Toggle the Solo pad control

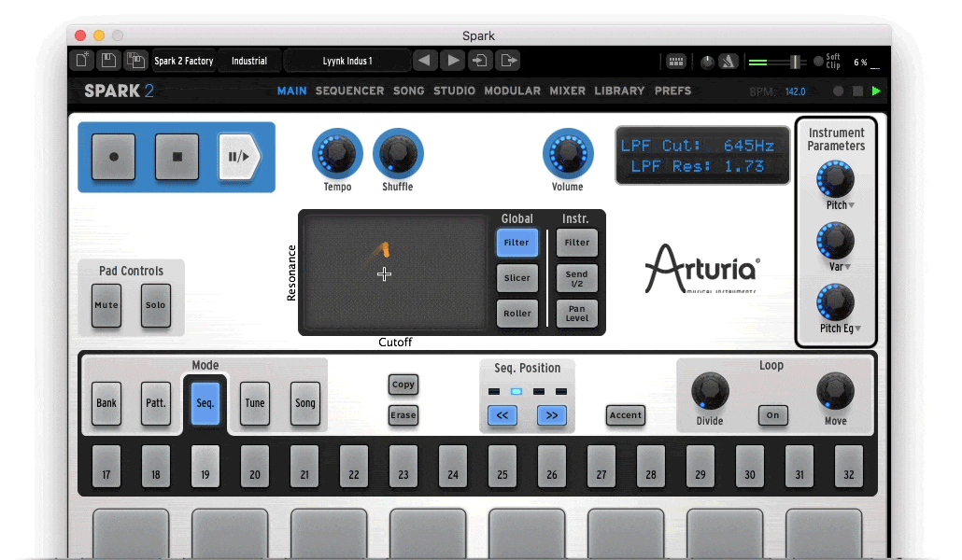pos(155,305)
